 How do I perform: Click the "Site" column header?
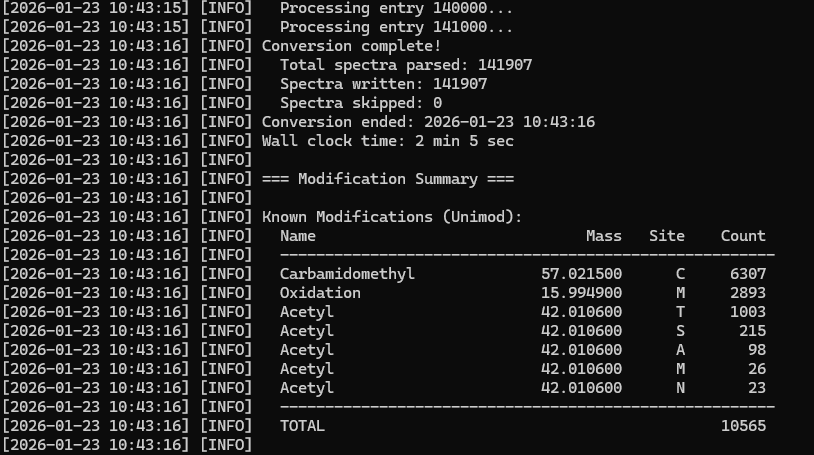point(667,236)
